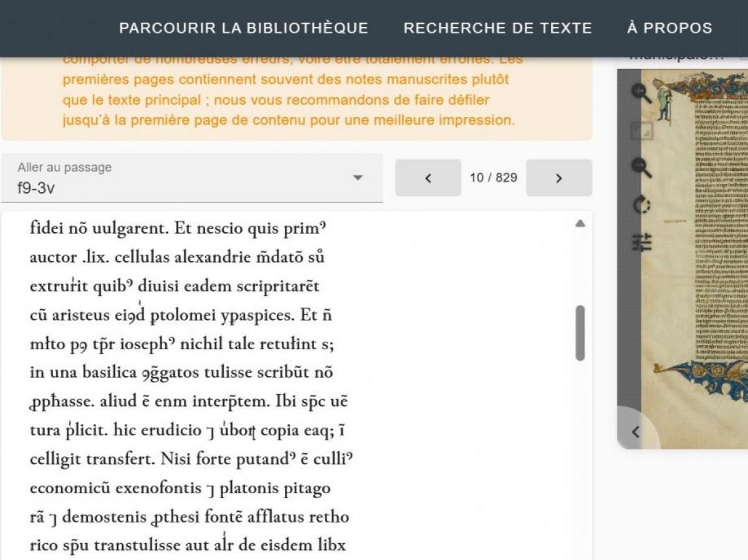Open Recherche de texte page

click(497, 28)
